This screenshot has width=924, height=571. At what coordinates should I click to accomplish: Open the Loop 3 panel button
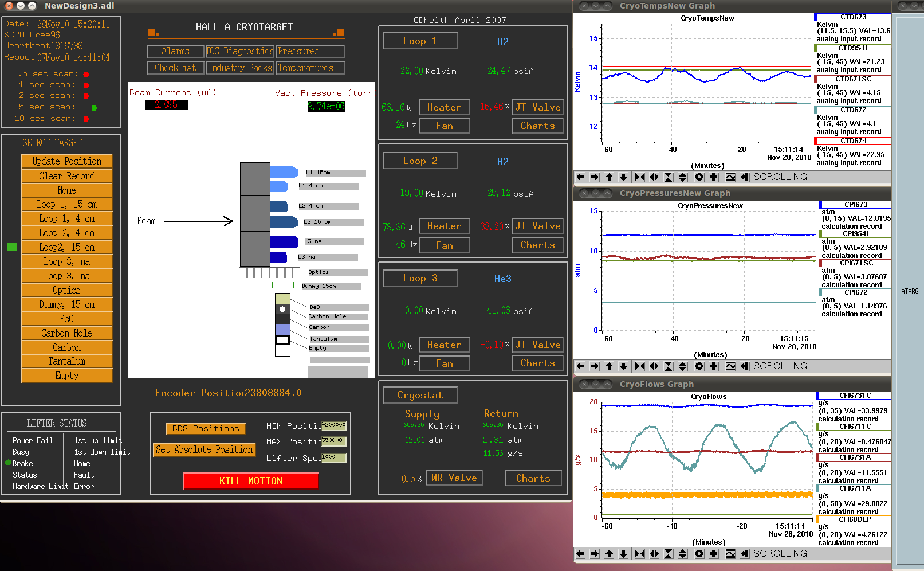coord(420,278)
